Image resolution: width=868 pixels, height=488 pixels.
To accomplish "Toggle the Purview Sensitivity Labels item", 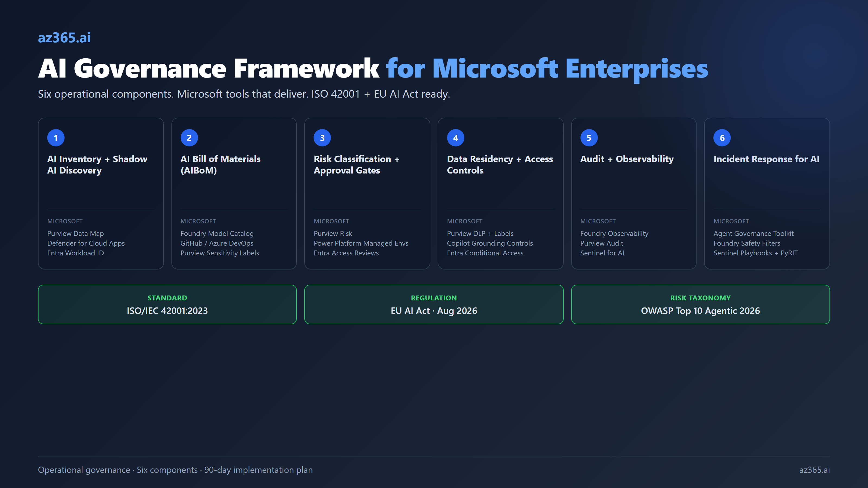I will coord(220,253).
